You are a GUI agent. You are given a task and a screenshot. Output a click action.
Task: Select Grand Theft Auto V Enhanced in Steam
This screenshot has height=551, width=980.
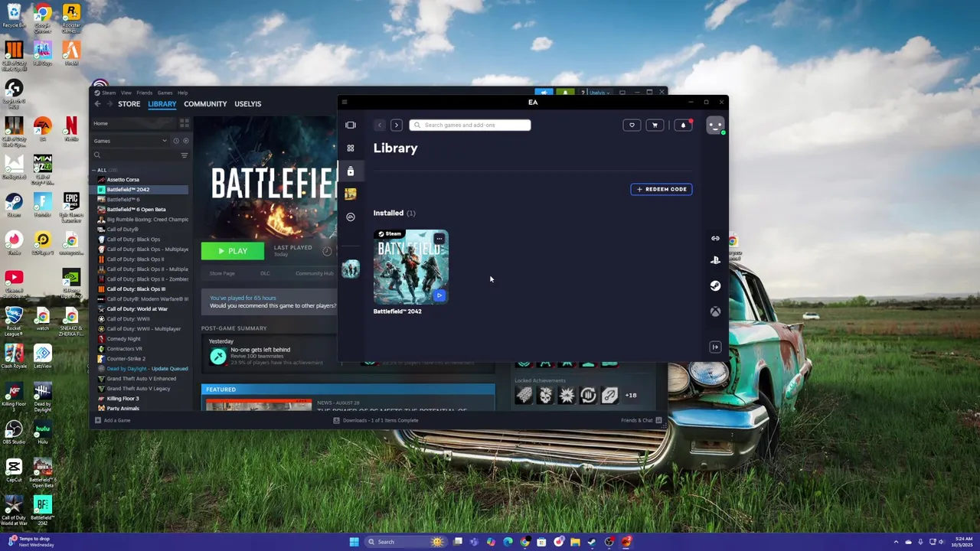coord(141,379)
